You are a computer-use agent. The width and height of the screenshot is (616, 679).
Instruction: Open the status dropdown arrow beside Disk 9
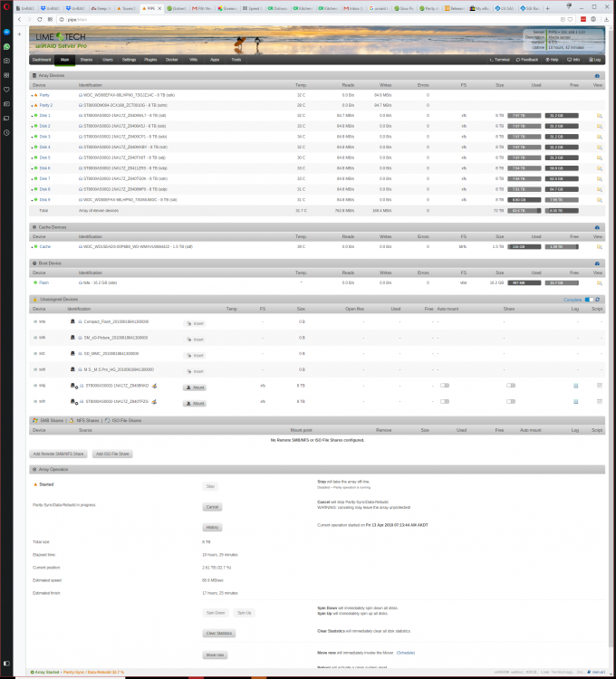[32, 200]
